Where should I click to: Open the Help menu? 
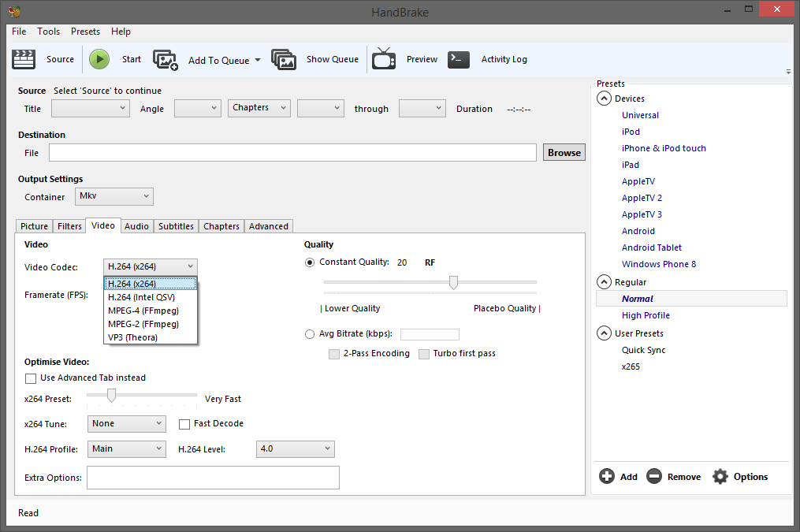pos(121,32)
